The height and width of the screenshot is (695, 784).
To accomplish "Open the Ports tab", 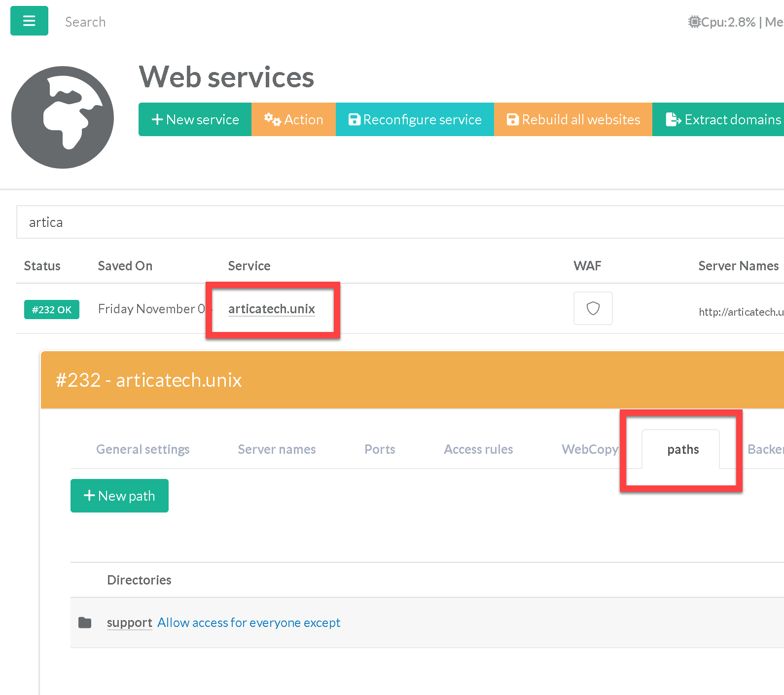I will 380,449.
